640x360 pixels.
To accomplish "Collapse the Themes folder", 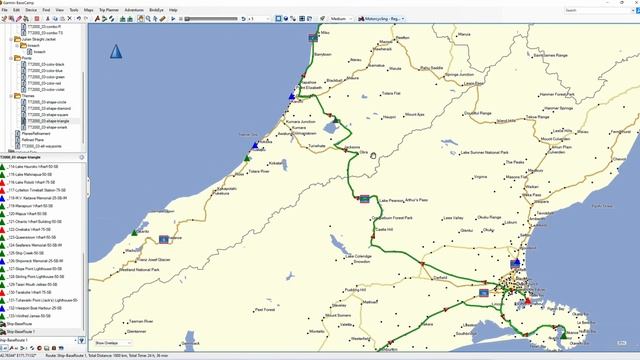I will (11, 96).
